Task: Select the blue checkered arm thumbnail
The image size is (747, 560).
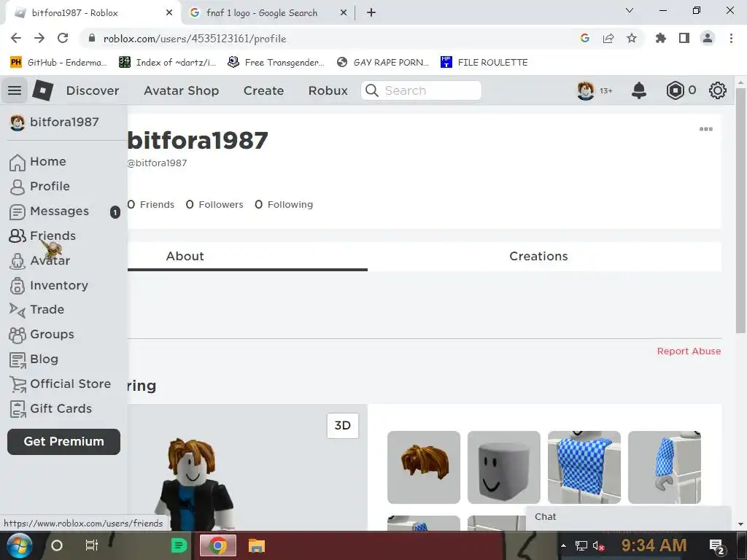Action: point(665,467)
